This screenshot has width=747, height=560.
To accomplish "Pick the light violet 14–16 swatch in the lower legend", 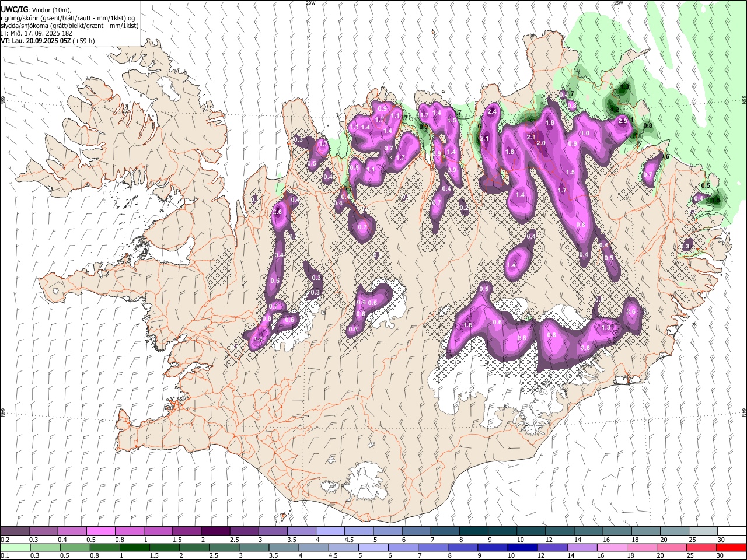I will (582, 547).
